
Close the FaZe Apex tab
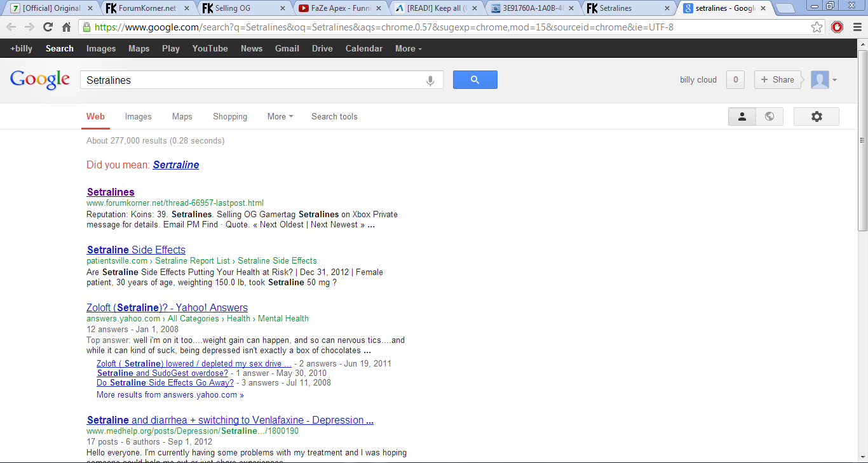[377, 8]
